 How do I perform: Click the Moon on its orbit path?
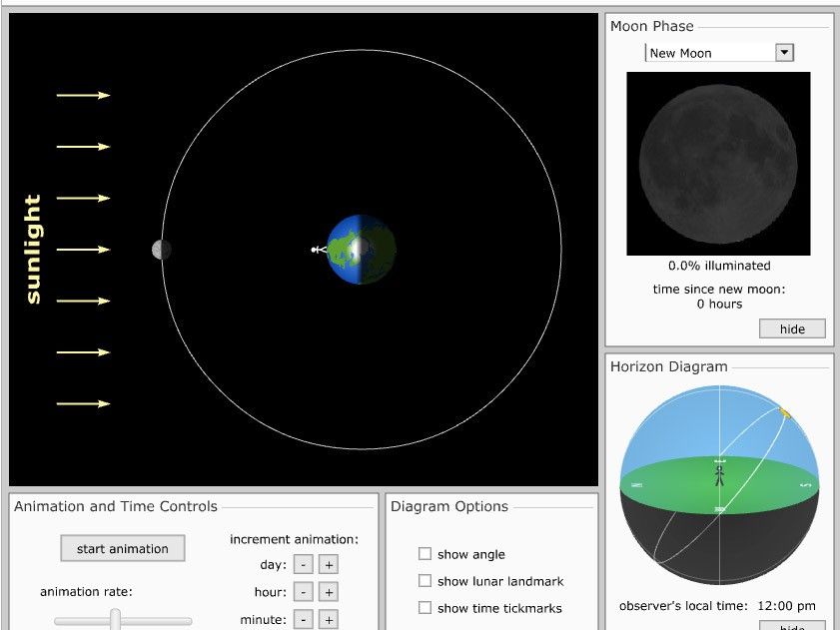point(160,250)
